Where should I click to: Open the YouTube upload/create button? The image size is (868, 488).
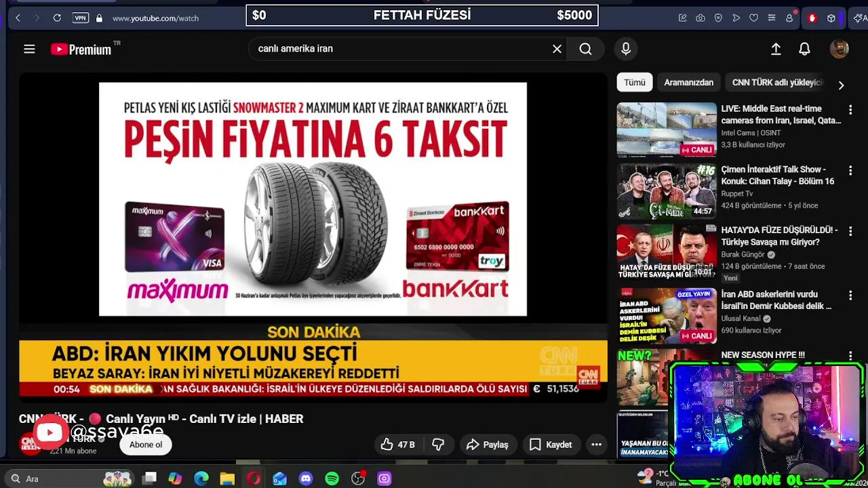(776, 49)
